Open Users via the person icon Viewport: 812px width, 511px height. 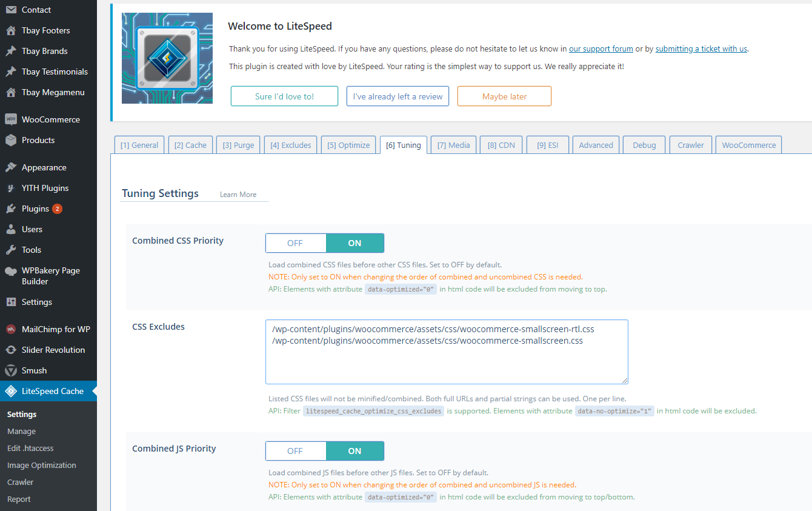(x=11, y=229)
